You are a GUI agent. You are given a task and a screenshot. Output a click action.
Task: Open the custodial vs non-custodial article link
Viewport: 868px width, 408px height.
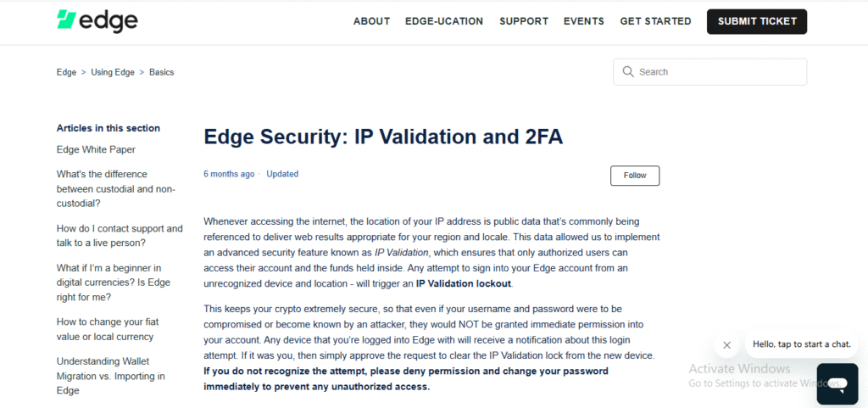115,189
